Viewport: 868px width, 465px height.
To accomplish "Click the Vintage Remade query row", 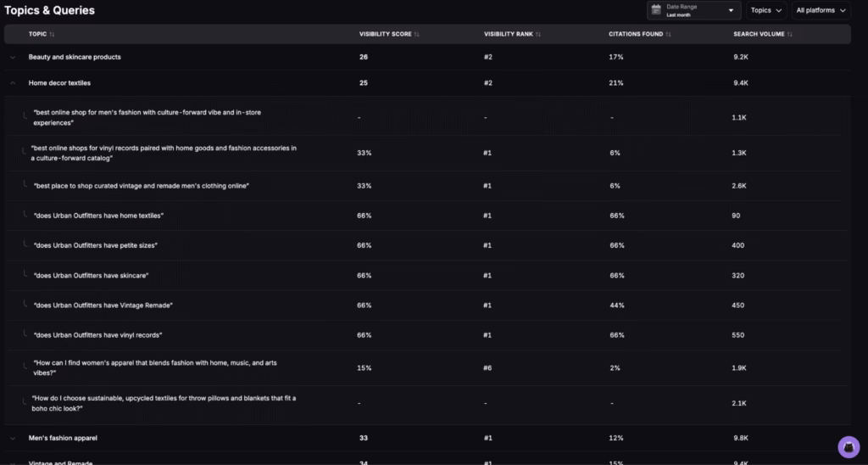I will click(x=103, y=305).
